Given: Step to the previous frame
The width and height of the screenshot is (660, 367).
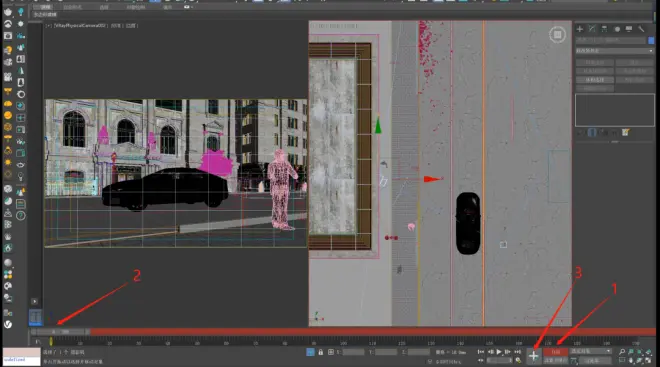Looking at the screenshot, I should [490, 352].
